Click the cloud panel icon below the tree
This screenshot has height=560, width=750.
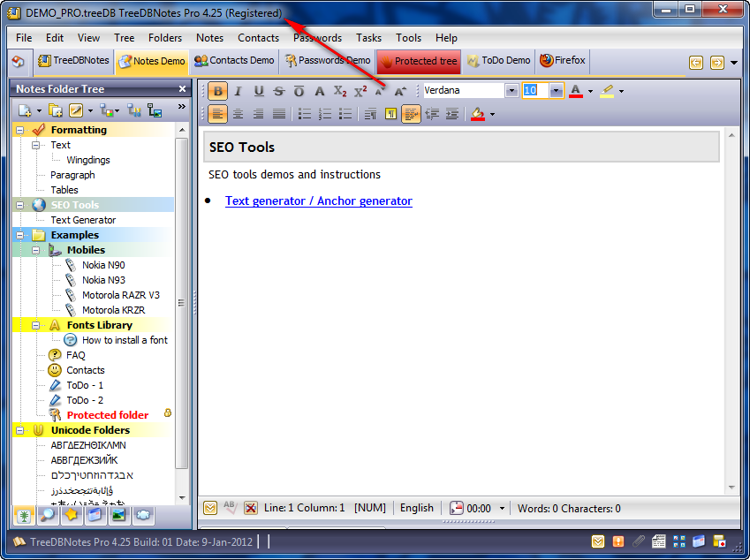coord(143,516)
